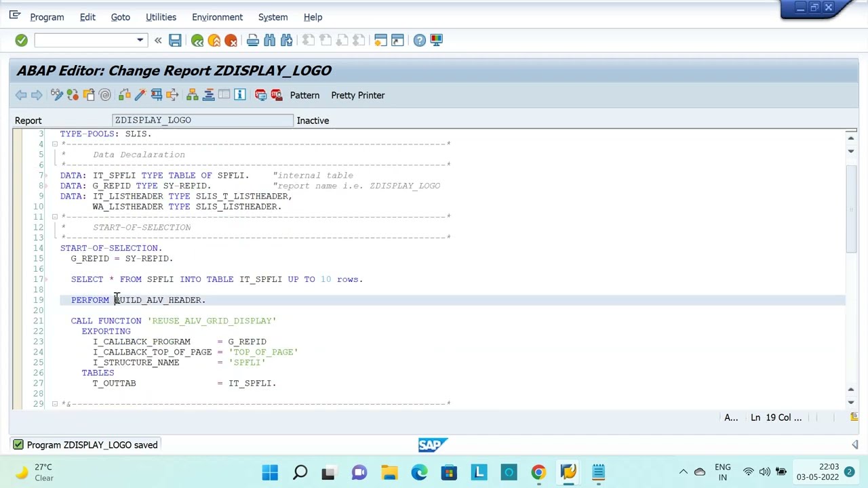Open Windows taskbar Search
868x488 pixels.
300,472
